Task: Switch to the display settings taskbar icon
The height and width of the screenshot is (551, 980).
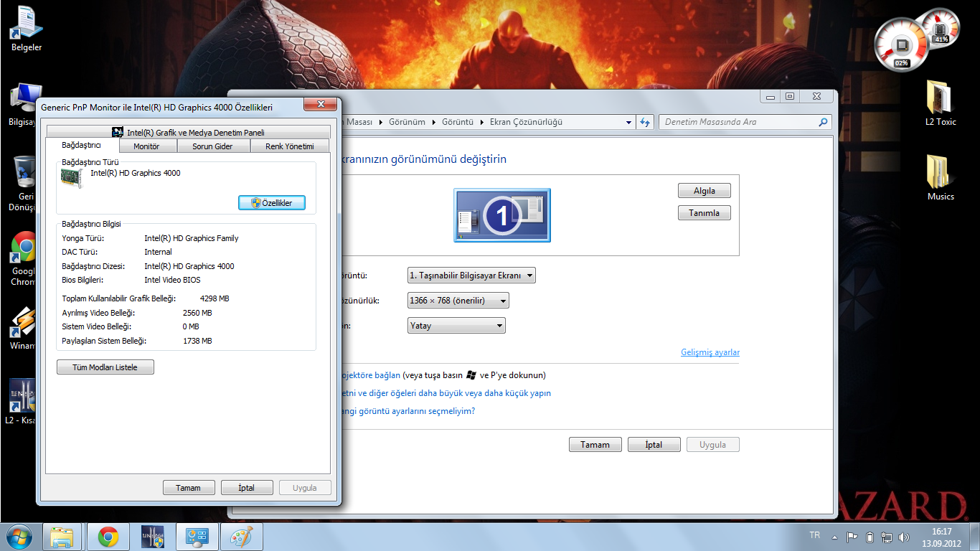Action: (x=197, y=537)
